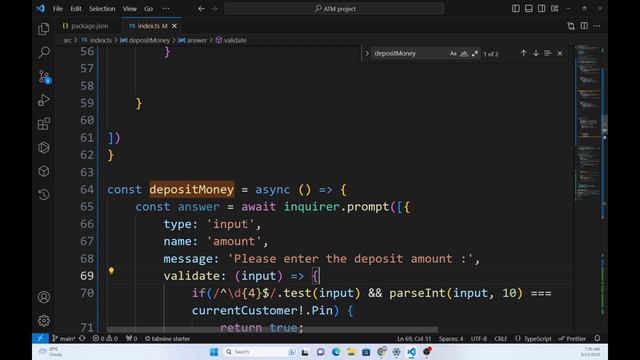This screenshot has width=640, height=360.
Task: Open Source Control view with pending badge
Action: [44, 77]
